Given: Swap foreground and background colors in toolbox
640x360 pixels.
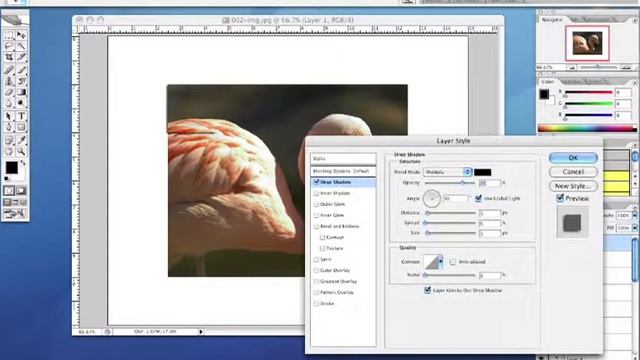Looking at the screenshot, I should pyautogui.click(x=23, y=163).
